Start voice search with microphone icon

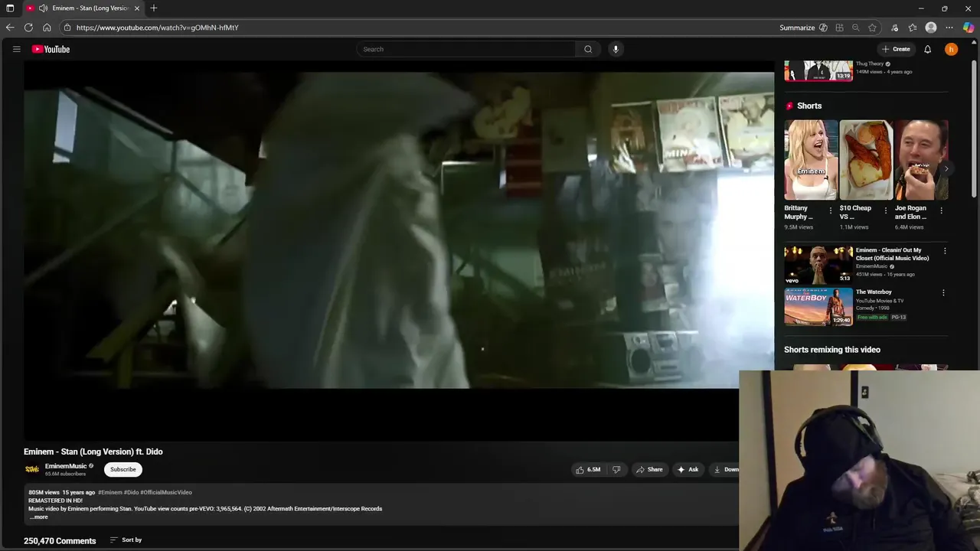tap(616, 49)
